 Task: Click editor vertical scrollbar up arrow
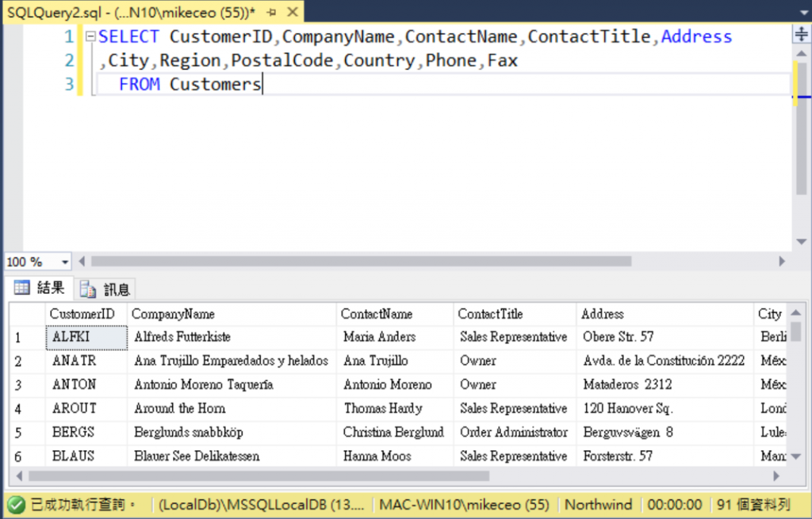point(801,53)
